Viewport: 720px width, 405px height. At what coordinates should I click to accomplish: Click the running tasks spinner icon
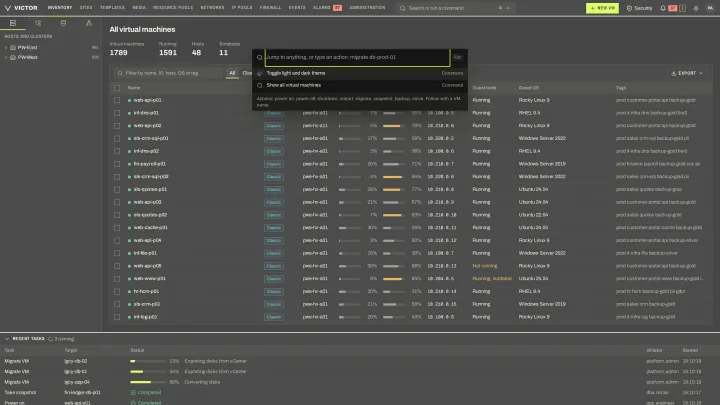(x=51, y=339)
